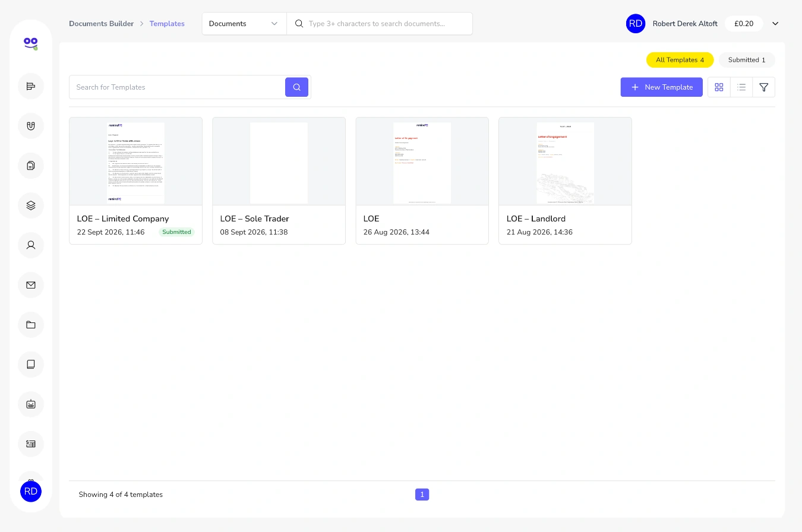Image resolution: width=802 pixels, height=532 pixels.
Task: Open the text-lines sidebar icon below logo
Action: tap(31, 86)
